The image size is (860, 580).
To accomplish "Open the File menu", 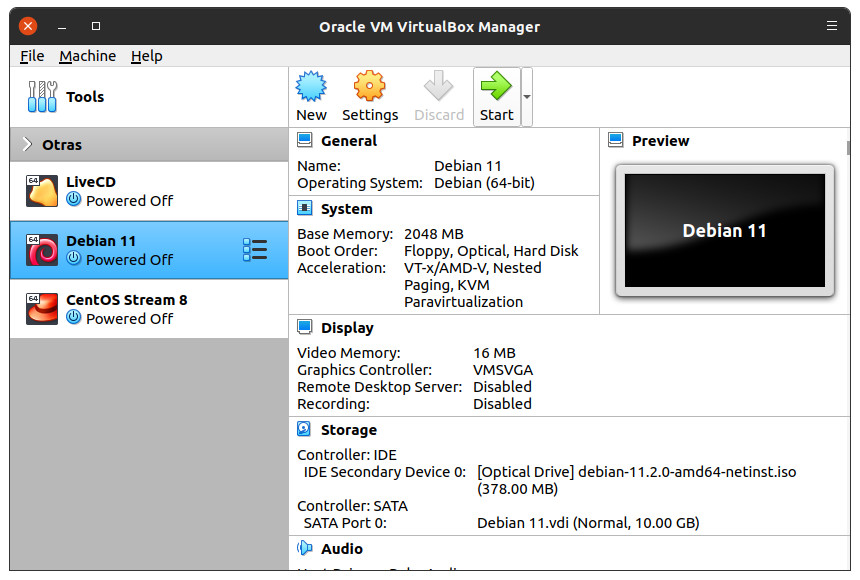I will [x=32, y=56].
